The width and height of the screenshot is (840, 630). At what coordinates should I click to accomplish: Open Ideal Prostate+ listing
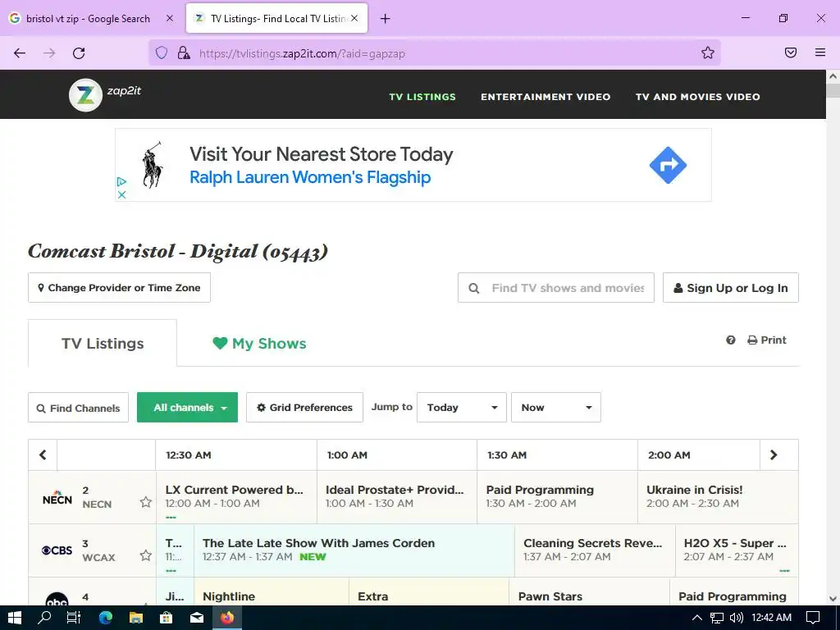tap(397, 496)
